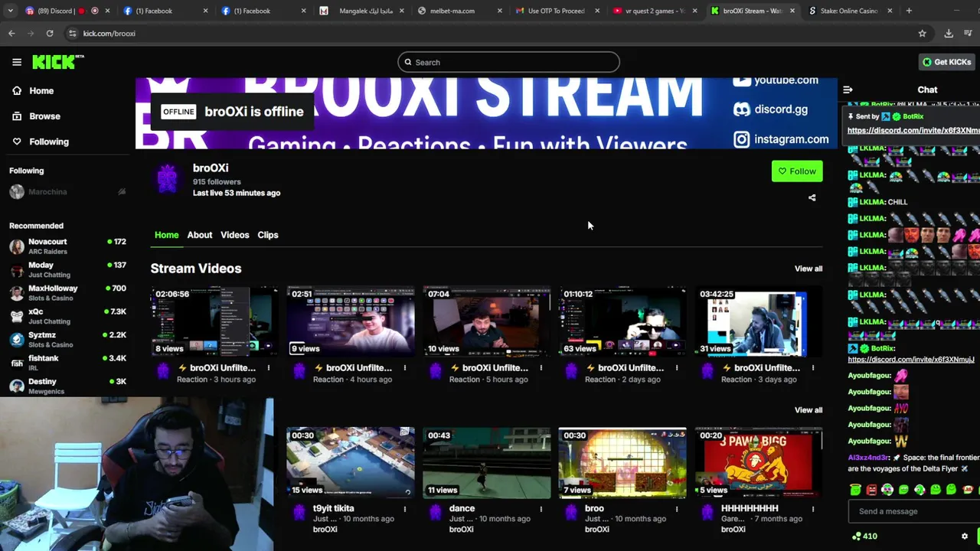Click broOXi channel avatar
This screenshot has height=551, width=980.
click(167, 180)
